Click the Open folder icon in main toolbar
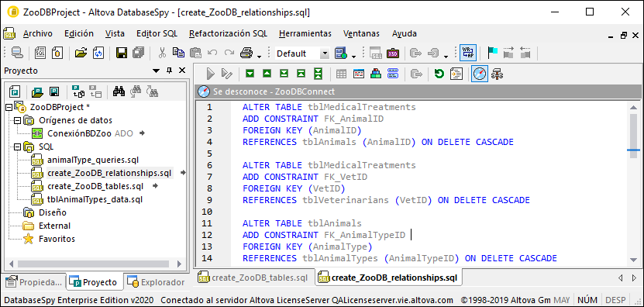 81,53
